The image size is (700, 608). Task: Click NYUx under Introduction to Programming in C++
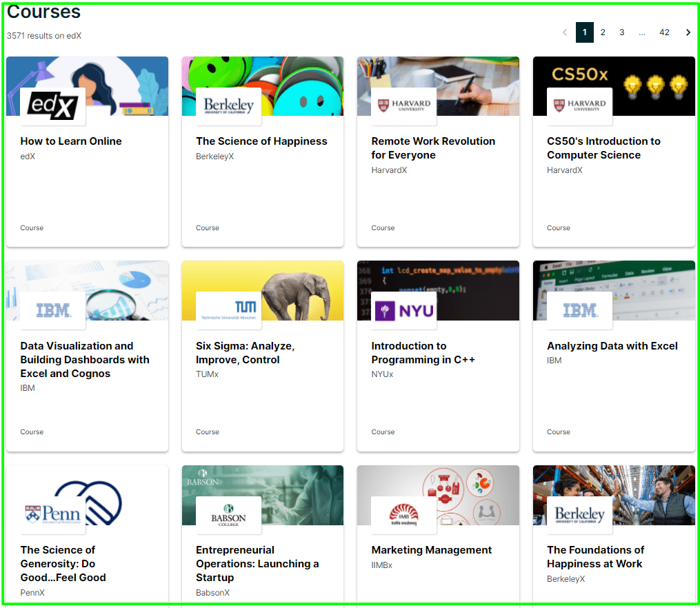pyautogui.click(x=382, y=374)
